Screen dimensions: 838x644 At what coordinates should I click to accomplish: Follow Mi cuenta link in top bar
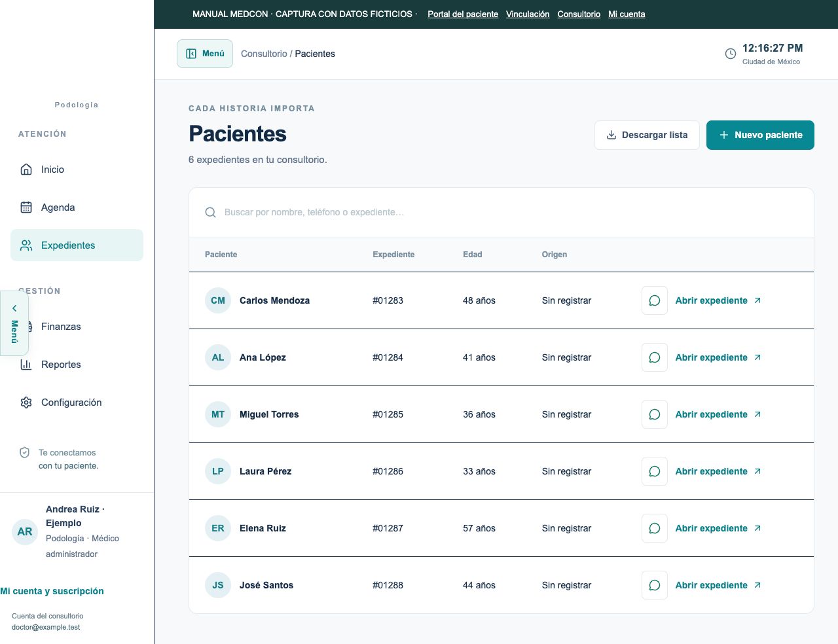pyautogui.click(x=627, y=14)
